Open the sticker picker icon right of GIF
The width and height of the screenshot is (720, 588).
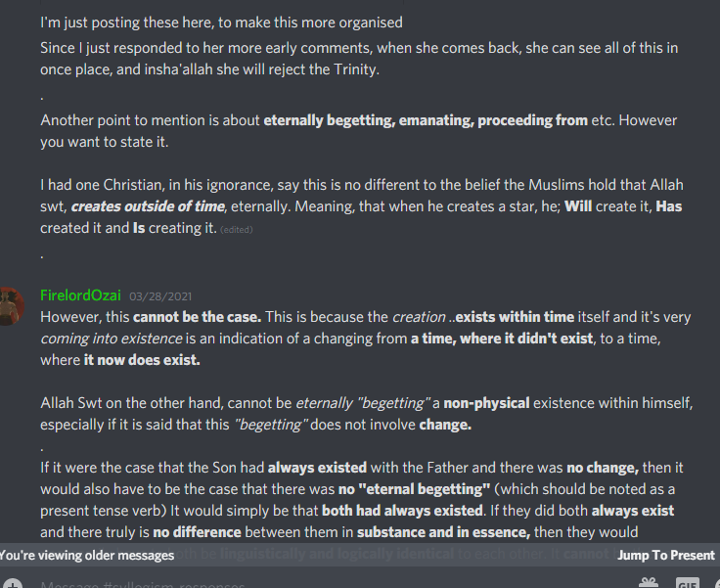715,583
